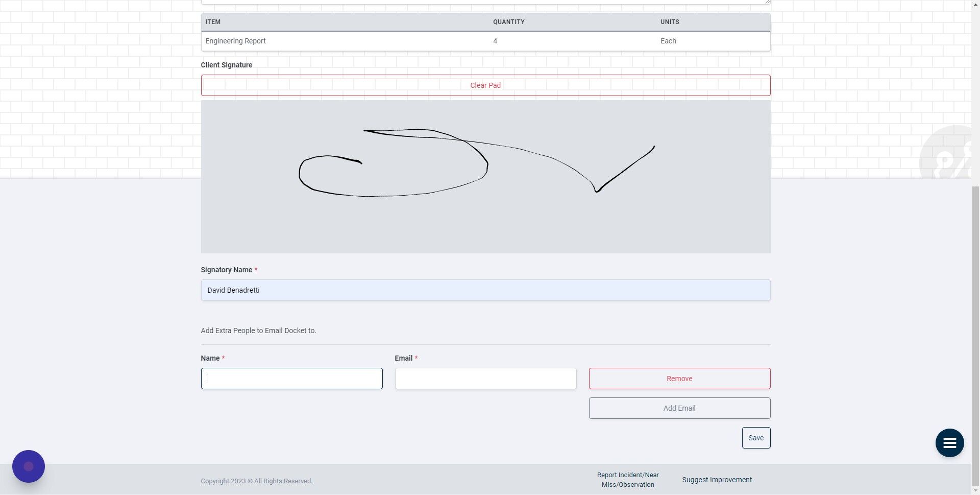Open the Suggest Improvement link
The image size is (980, 495).
[x=717, y=479]
